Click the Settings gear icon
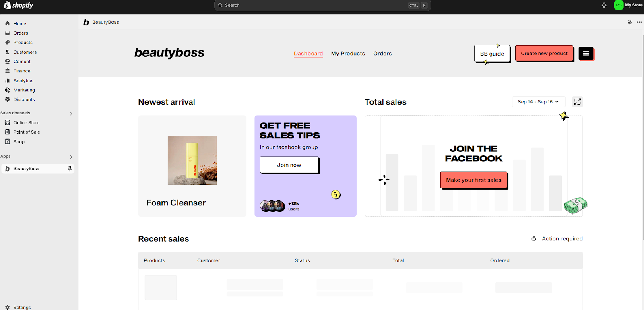 7,307
